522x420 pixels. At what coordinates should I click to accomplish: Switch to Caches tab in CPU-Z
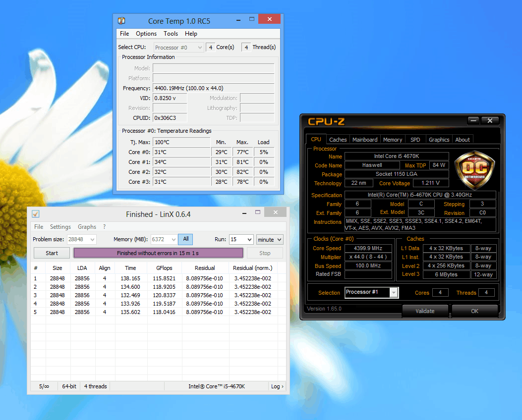click(338, 140)
